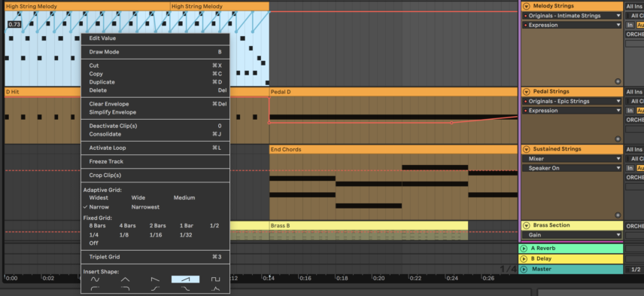Insert the S-curve falling shape

(185, 288)
